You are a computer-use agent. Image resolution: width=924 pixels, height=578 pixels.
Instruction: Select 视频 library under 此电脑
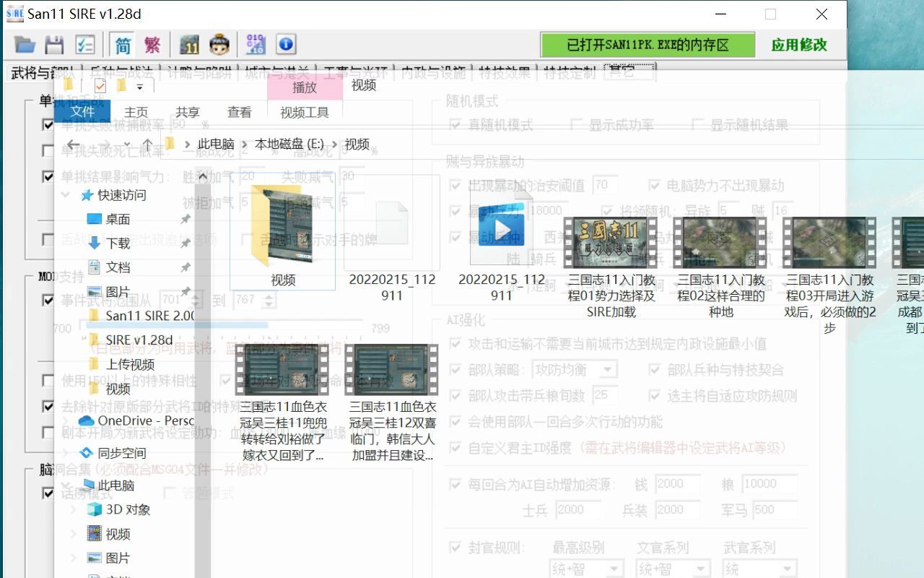(109, 534)
